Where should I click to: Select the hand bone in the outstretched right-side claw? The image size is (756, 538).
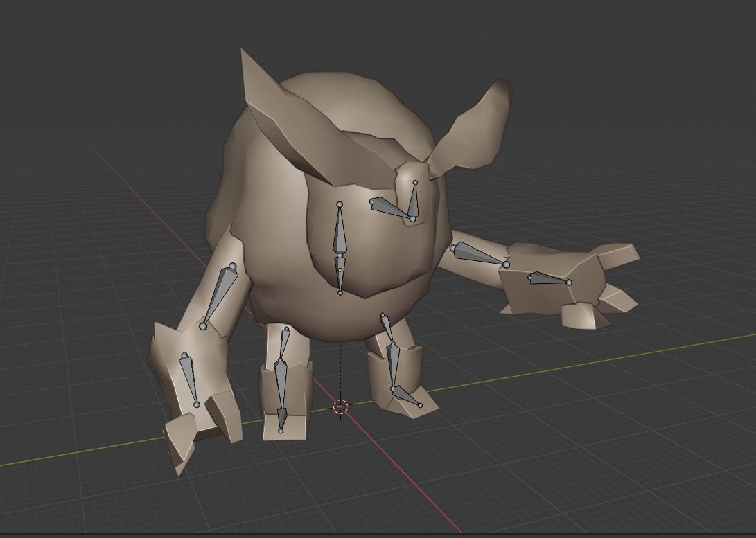[549, 279]
